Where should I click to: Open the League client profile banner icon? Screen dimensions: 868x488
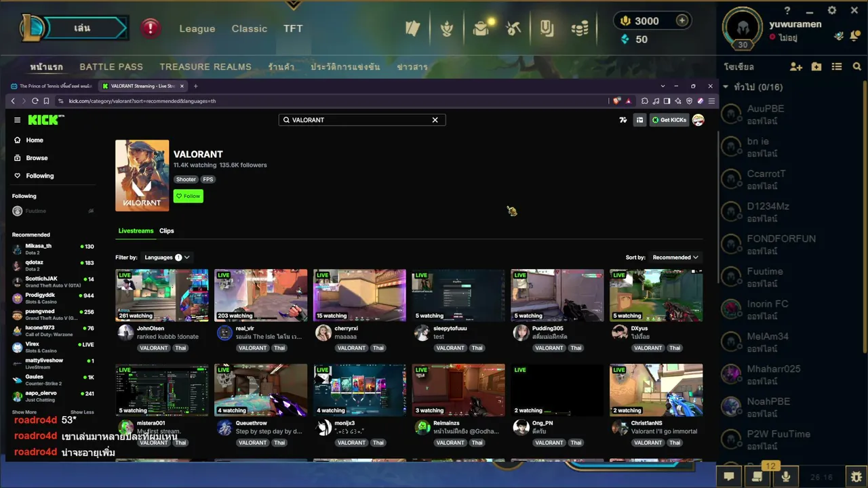[547, 28]
